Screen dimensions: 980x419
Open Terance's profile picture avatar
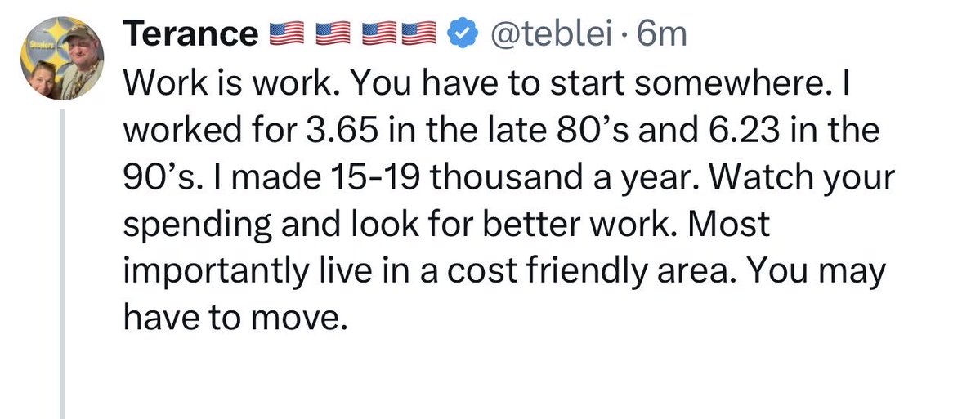point(62,59)
